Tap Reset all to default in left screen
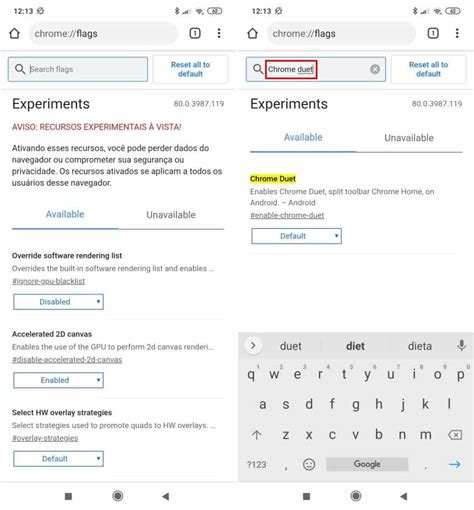The image size is (474, 510). (190, 69)
